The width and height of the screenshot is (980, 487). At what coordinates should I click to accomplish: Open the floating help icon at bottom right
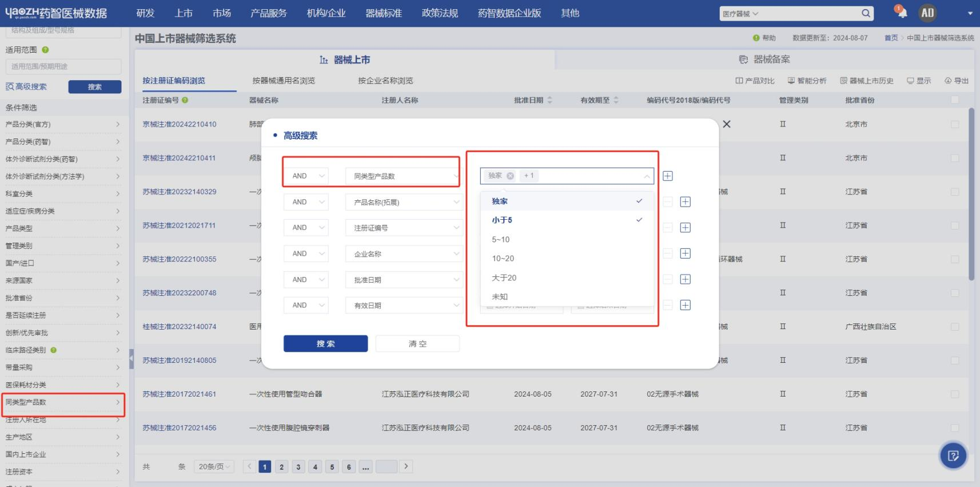coord(953,456)
